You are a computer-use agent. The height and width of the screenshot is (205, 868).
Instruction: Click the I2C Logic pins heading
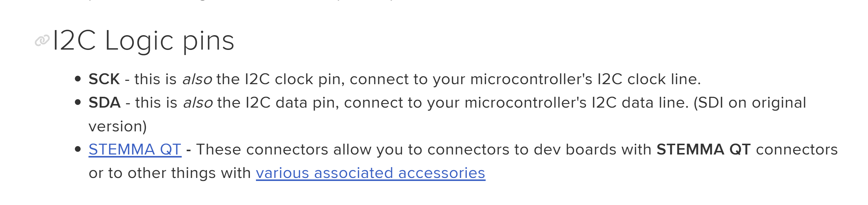[x=143, y=41]
